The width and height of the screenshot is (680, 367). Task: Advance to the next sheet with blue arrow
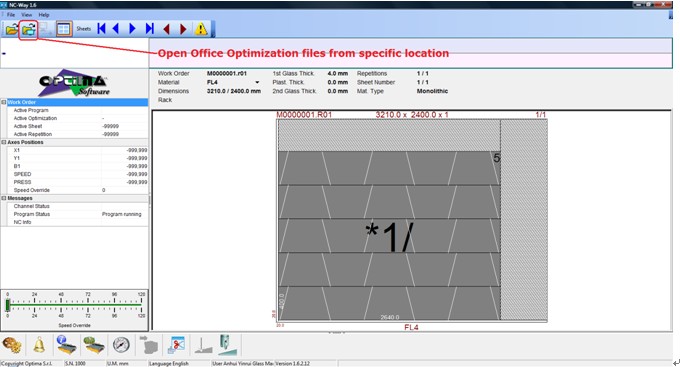pos(132,29)
